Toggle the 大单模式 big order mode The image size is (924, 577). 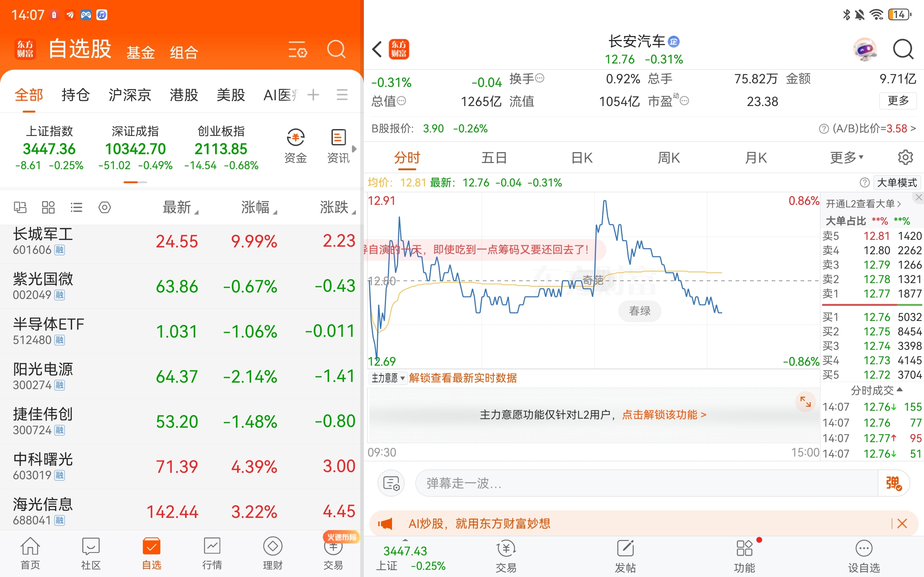click(x=897, y=183)
